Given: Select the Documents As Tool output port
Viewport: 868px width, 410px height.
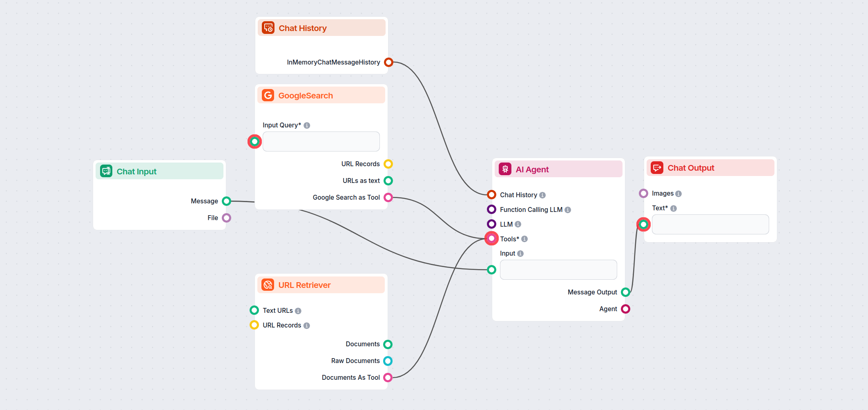Looking at the screenshot, I should coord(388,377).
